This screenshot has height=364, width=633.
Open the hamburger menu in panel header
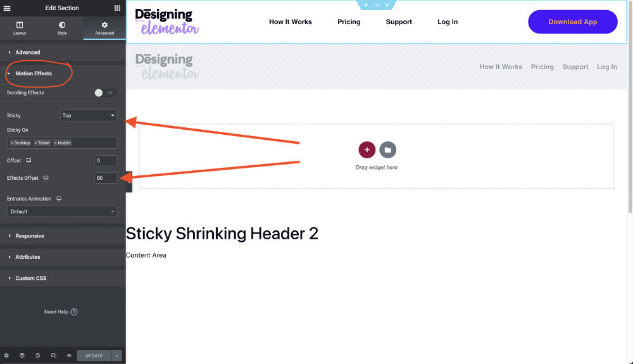click(7, 8)
